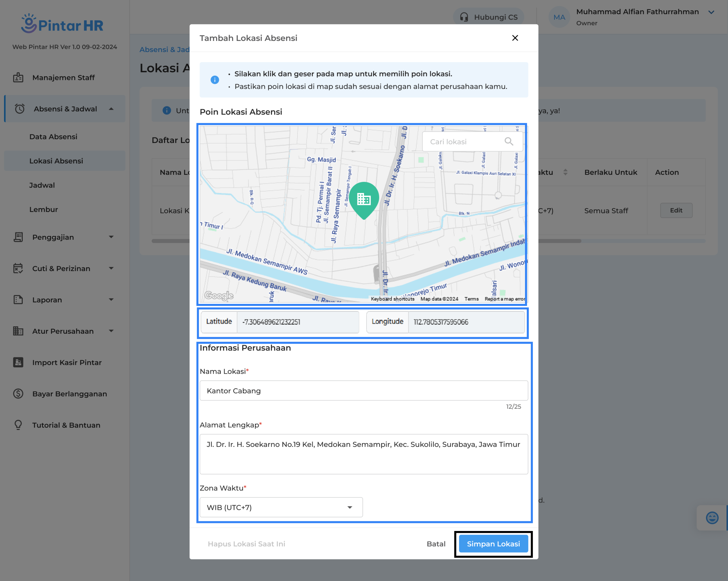Click Report a map error link

point(505,299)
